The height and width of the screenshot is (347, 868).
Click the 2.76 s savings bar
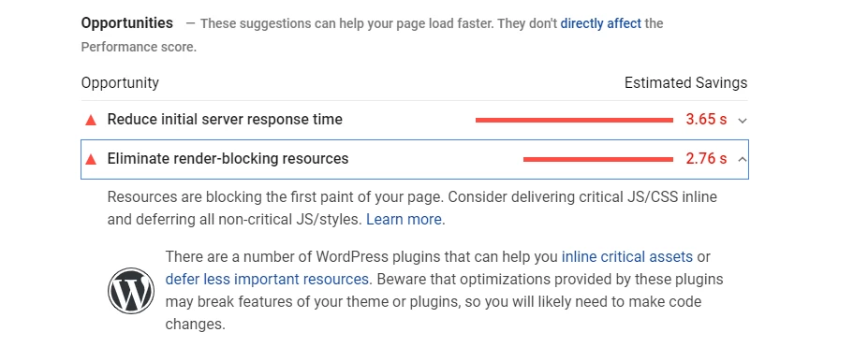pos(597,160)
